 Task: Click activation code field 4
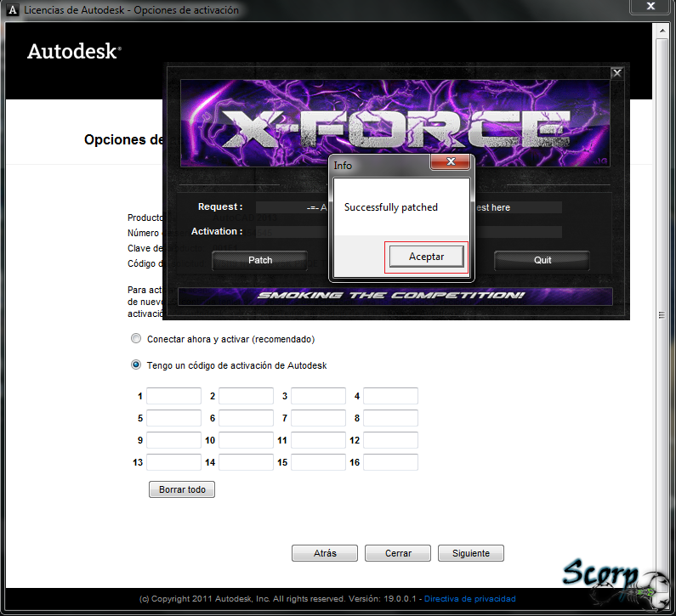pos(390,396)
